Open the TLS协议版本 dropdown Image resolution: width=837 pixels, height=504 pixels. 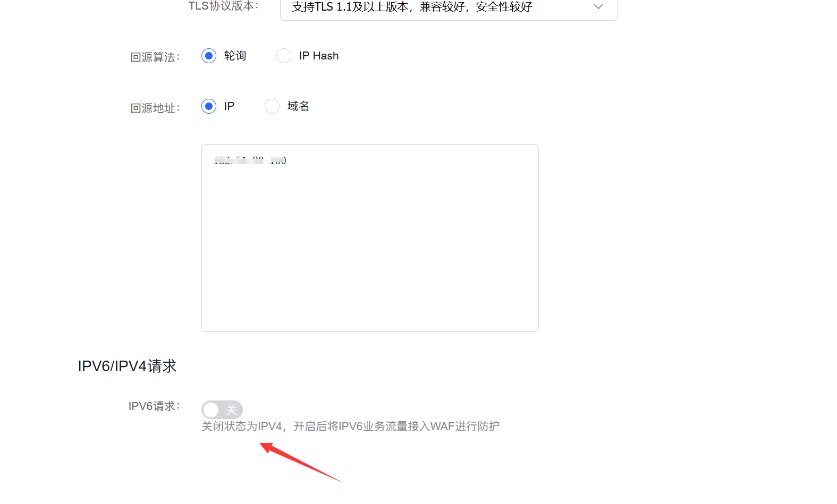pos(449,7)
